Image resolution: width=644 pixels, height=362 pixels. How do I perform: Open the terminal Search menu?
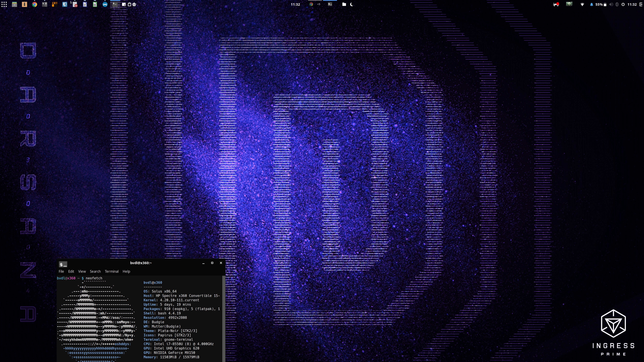pyautogui.click(x=95, y=271)
